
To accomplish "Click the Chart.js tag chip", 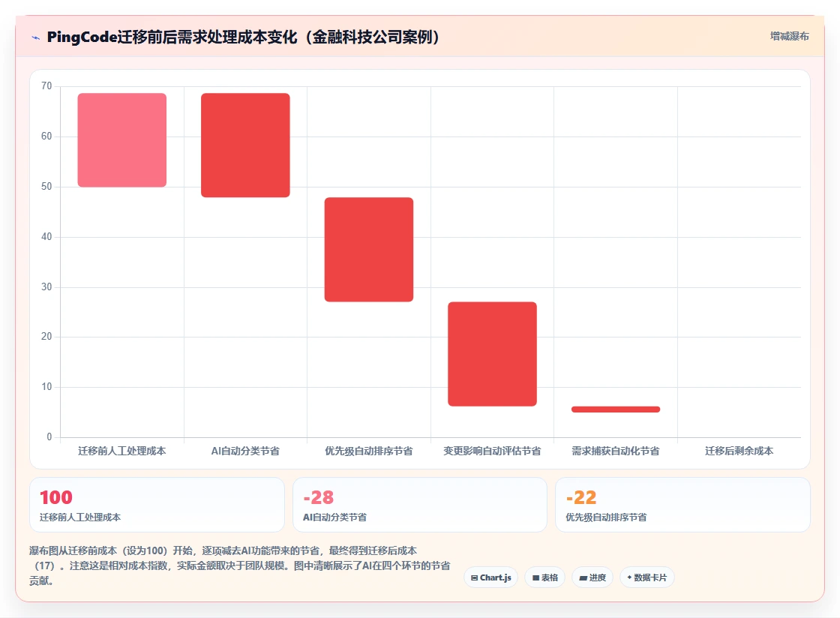I will pos(490,577).
